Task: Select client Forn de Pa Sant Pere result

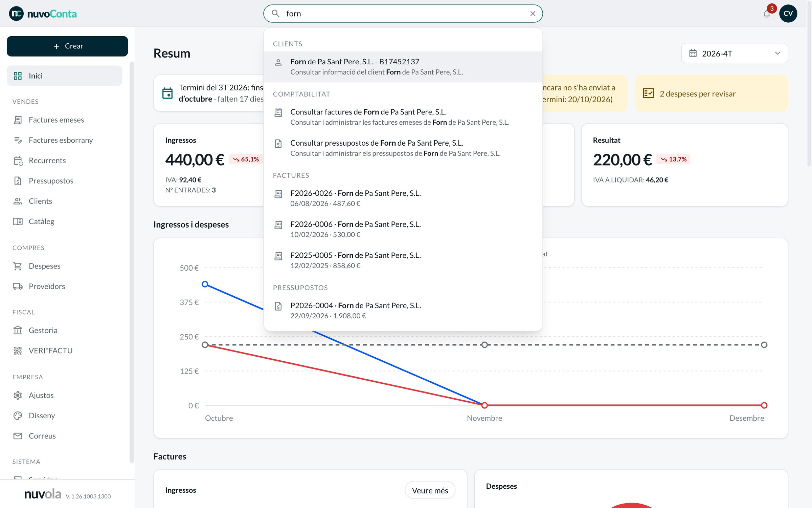Action: [403, 67]
